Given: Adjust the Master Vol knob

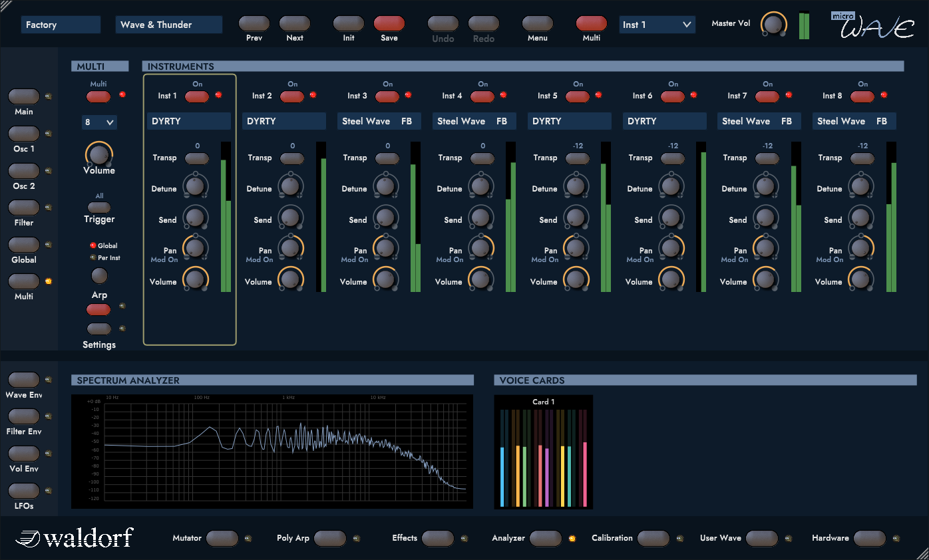Looking at the screenshot, I should [773, 25].
